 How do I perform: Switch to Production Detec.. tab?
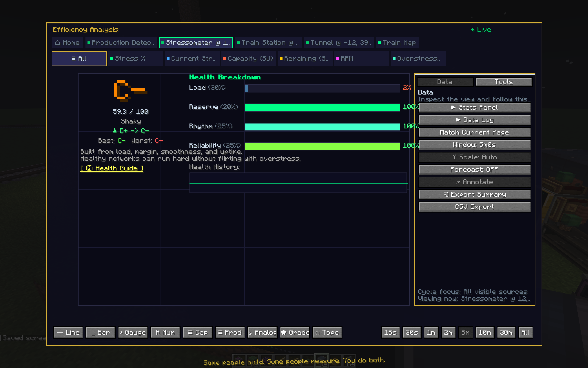coord(121,43)
